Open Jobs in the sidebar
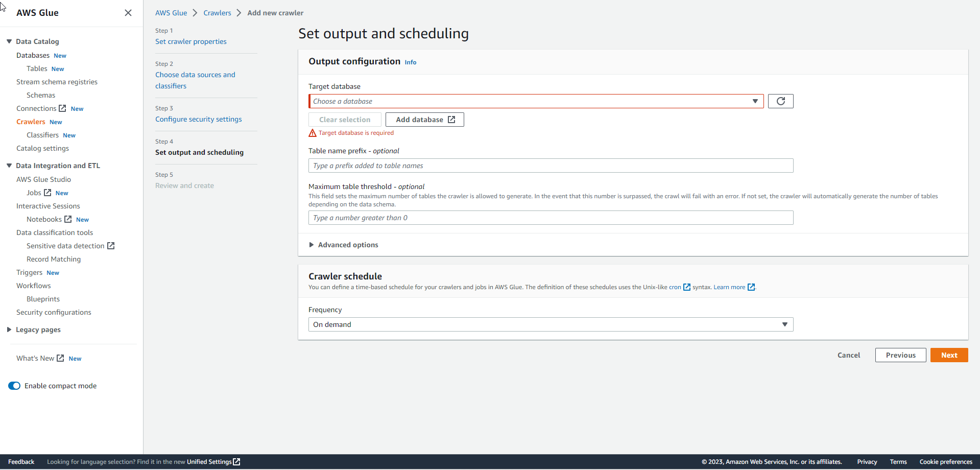 [34, 193]
